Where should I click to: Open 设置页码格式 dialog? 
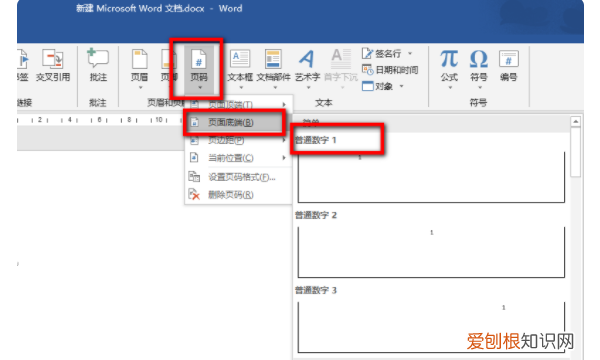238,177
